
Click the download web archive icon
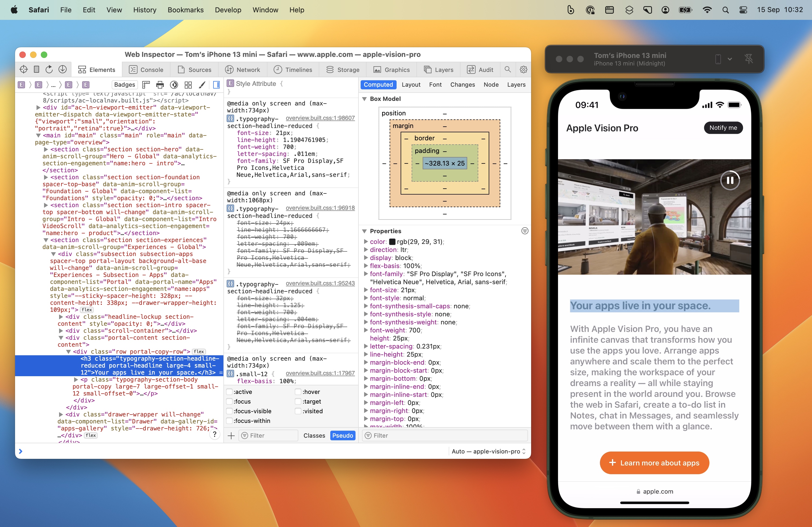pos(63,69)
